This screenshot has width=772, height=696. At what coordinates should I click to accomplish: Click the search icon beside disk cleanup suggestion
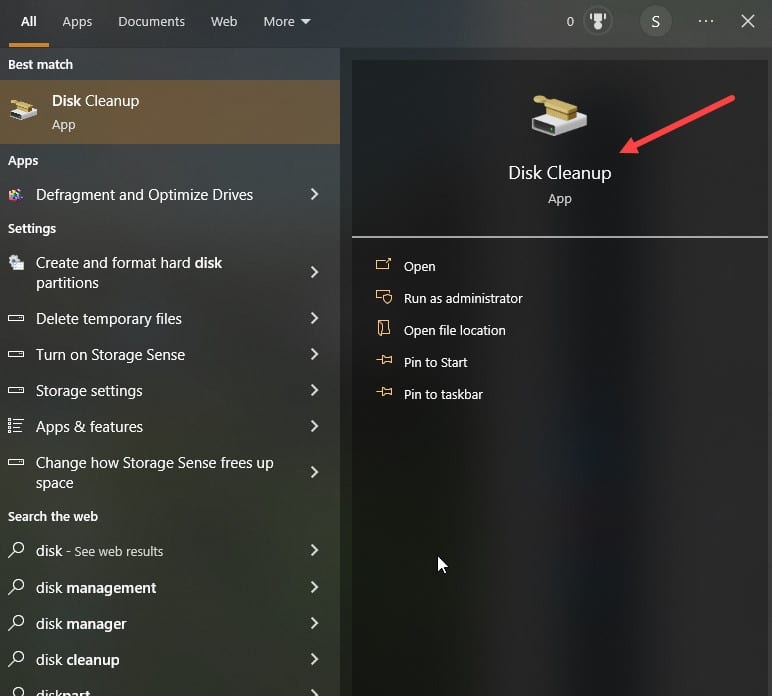(16, 658)
